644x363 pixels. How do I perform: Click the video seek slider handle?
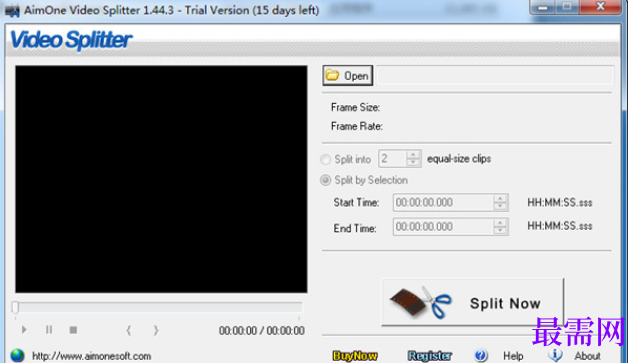click(x=15, y=307)
